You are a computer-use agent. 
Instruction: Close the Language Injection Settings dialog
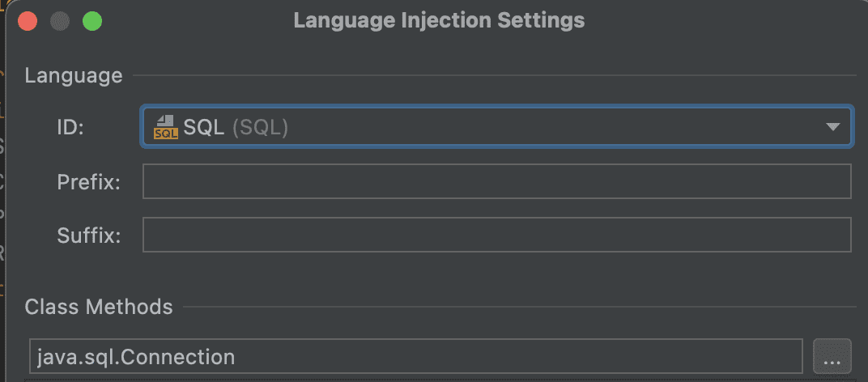coord(27,20)
